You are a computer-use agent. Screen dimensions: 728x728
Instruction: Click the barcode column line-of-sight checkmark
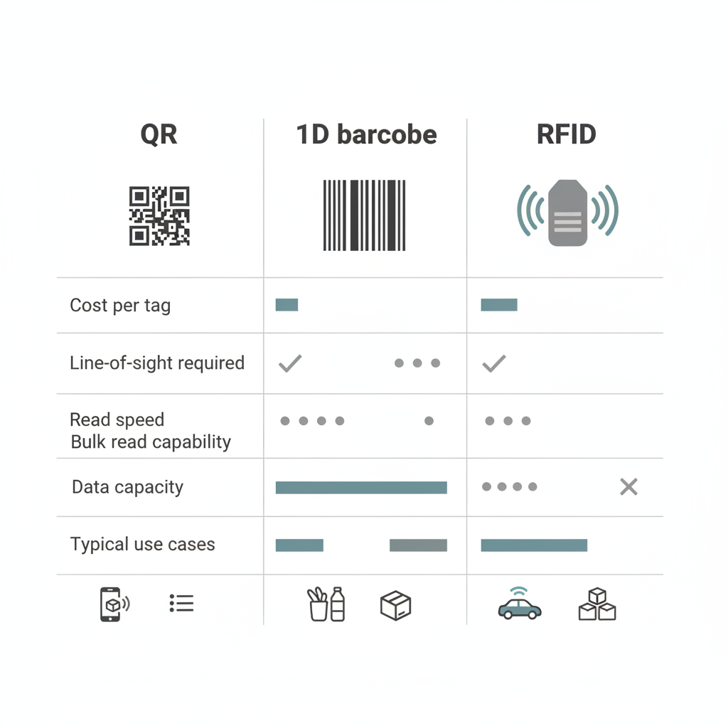tap(290, 363)
